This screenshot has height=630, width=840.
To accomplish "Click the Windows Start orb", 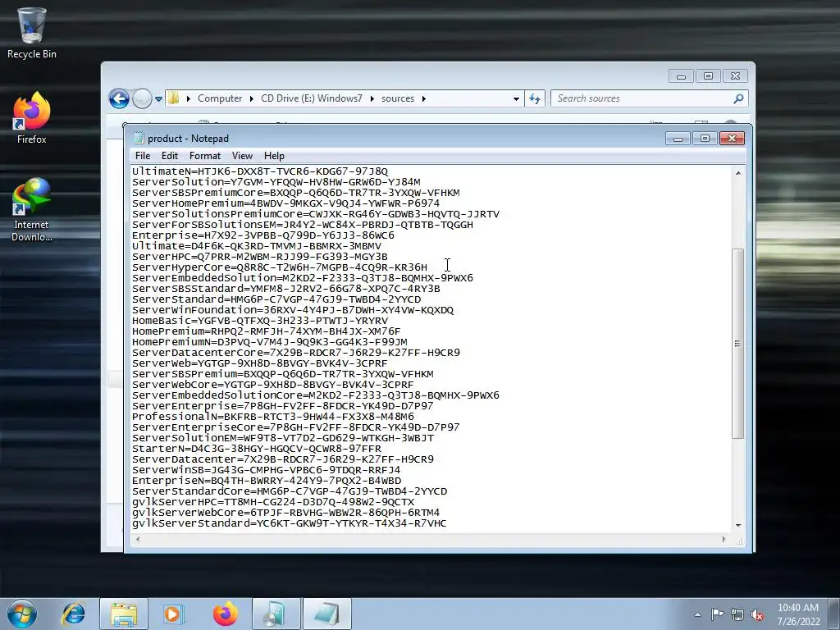I will click(22, 614).
